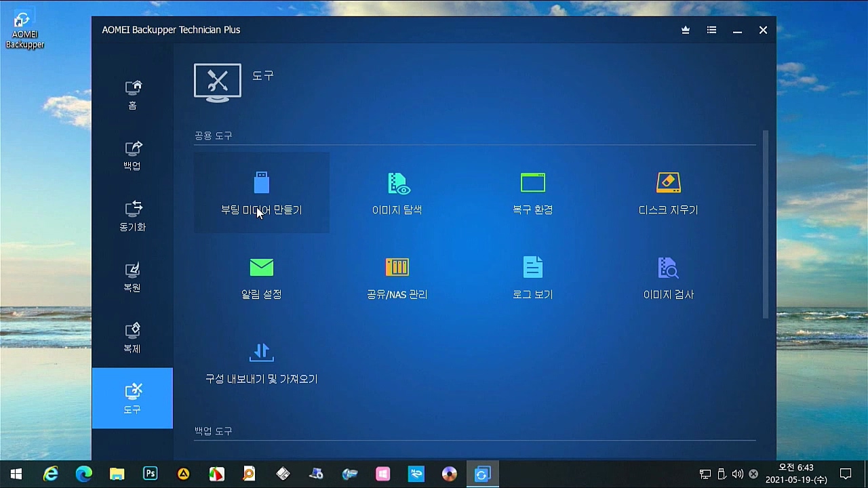The image size is (868, 488).
Task: Open 구성 내보내기 및 가져오기 tool
Action: click(261, 362)
